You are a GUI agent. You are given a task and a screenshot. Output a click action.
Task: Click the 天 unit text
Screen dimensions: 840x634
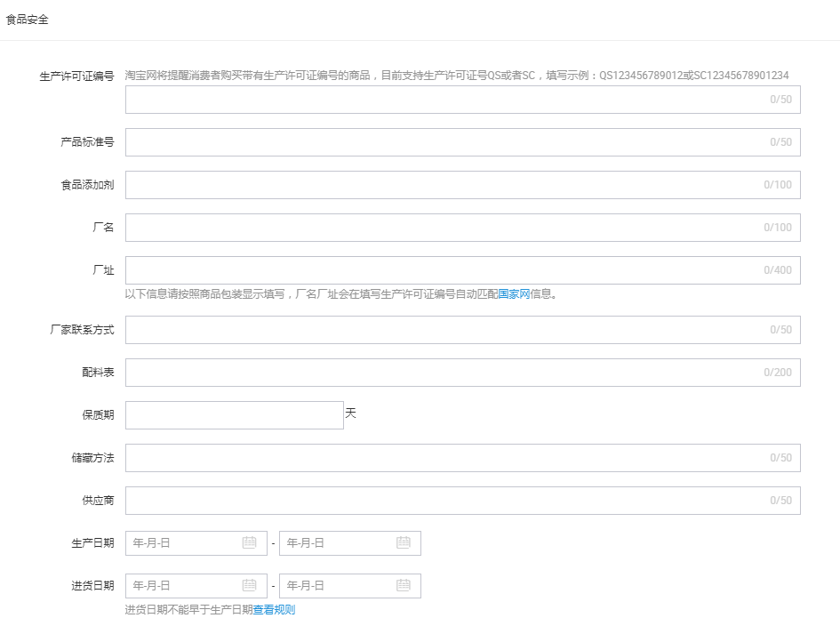[350, 413]
